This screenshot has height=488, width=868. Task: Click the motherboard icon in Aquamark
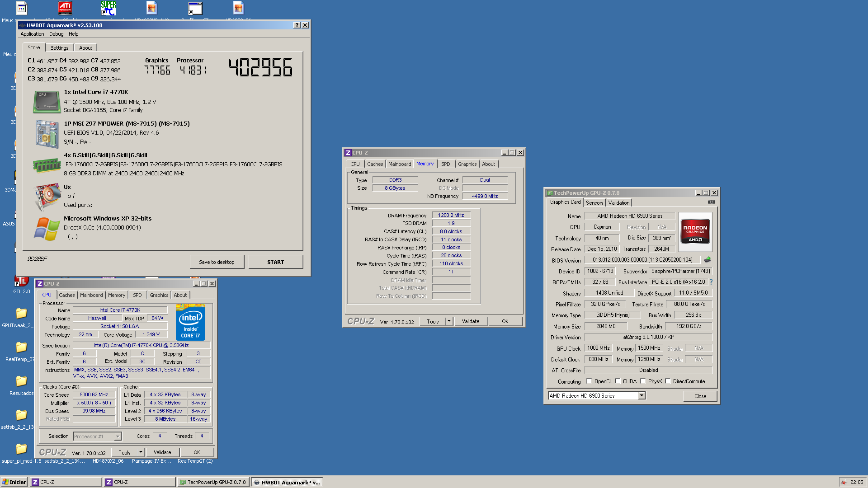47,134
